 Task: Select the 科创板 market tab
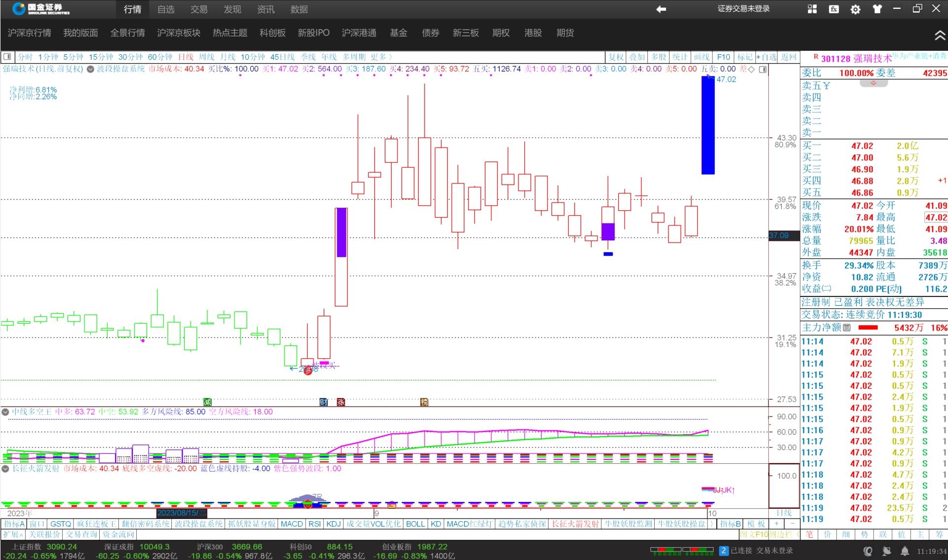273,33
